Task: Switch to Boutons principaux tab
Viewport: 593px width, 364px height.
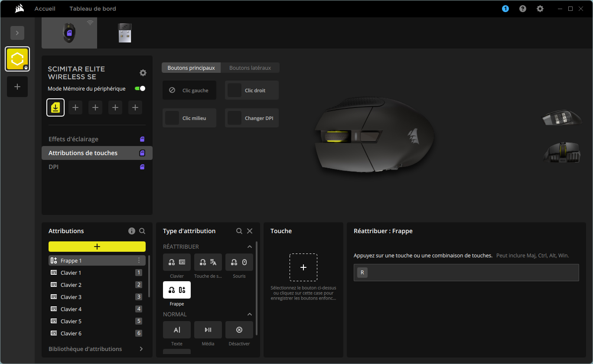Action: (191, 68)
